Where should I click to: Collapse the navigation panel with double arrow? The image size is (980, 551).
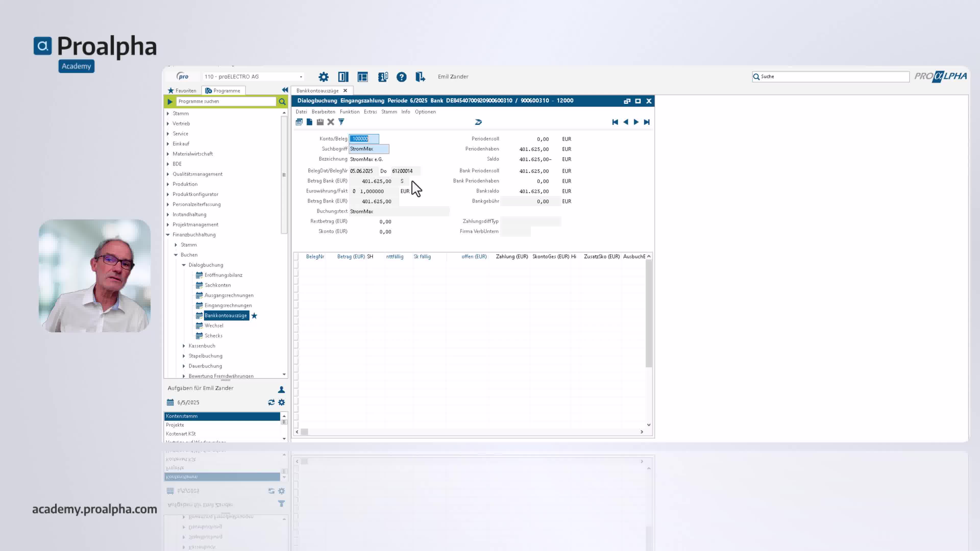coord(285,90)
